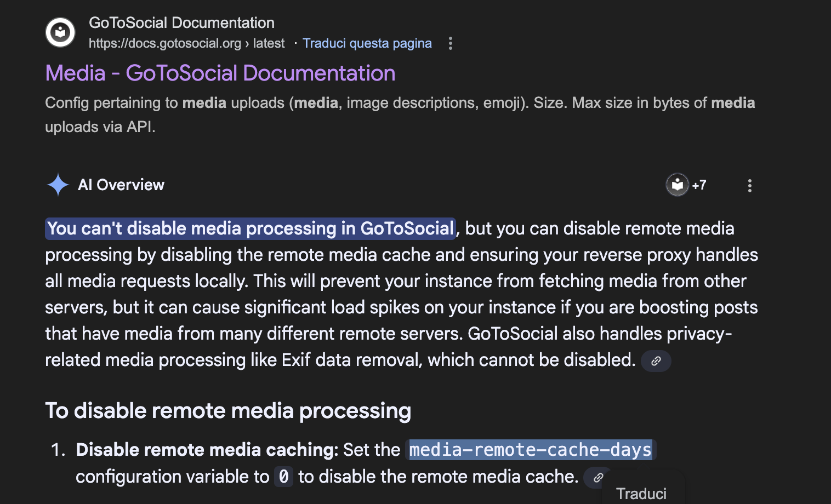This screenshot has height=504, width=831.
Task: Click the docs.gotosocial.org URL breadcrumb
Action: click(186, 43)
